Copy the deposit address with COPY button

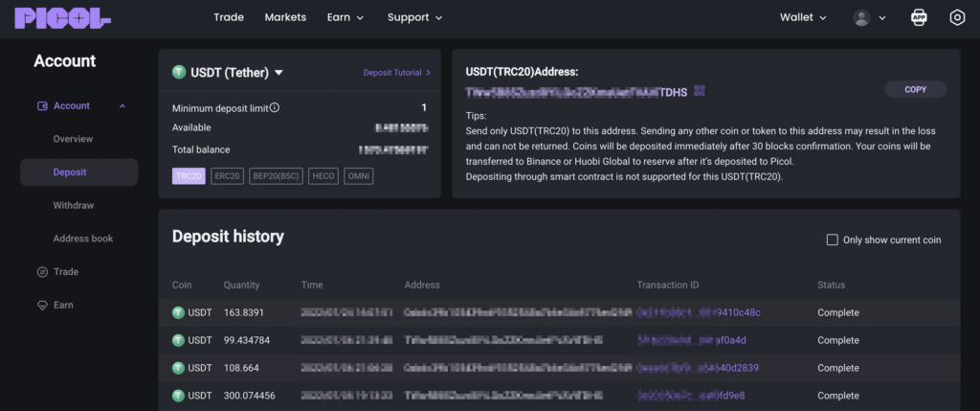pyautogui.click(x=916, y=89)
